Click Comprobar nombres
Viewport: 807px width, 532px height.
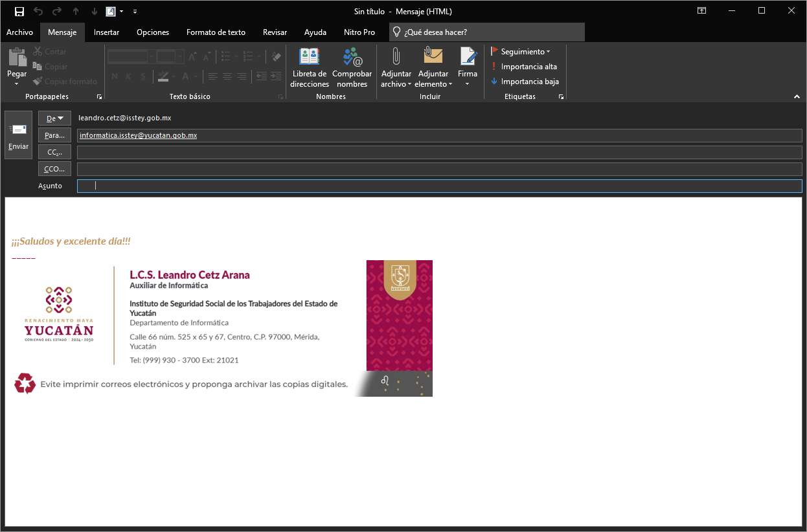point(352,68)
